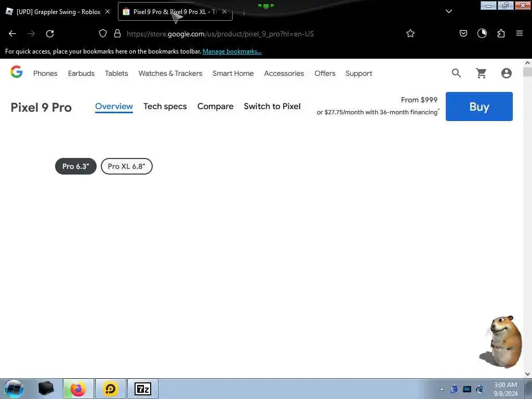
Task: Bookmark this page with the star
Action: click(x=410, y=34)
